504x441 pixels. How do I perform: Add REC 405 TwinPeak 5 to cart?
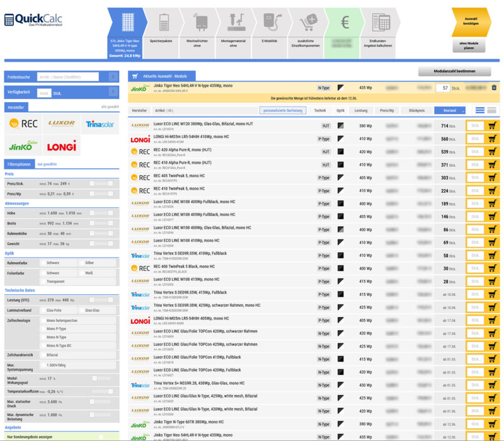pyautogui.click(x=492, y=178)
